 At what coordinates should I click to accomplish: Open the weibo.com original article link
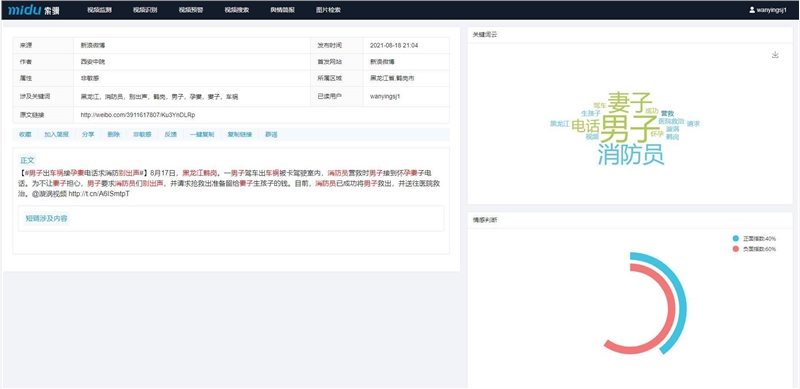point(138,115)
